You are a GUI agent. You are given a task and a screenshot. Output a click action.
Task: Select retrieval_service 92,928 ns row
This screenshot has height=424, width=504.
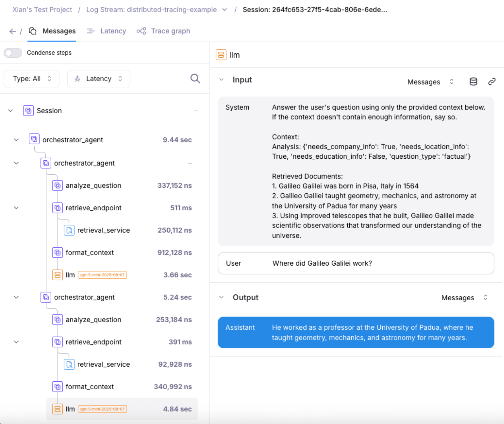(x=128, y=364)
